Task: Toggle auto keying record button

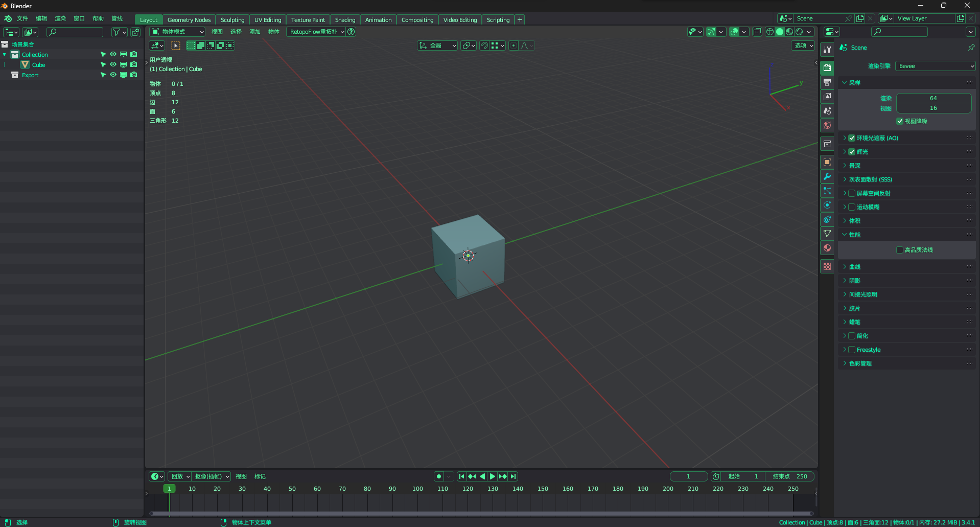Action: click(439, 476)
